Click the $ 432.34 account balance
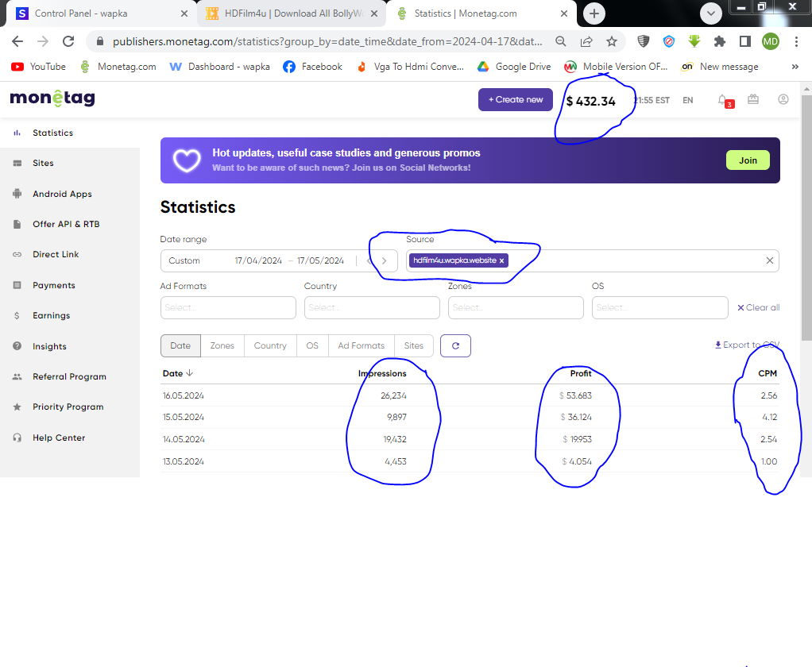Image resolution: width=812 pixels, height=667 pixels. pos(591,102)
